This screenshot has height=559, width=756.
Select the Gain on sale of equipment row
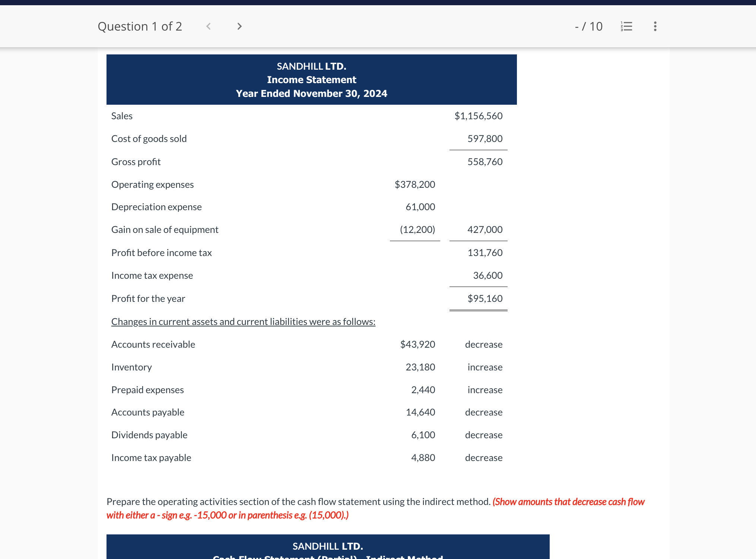click(165, 229)
